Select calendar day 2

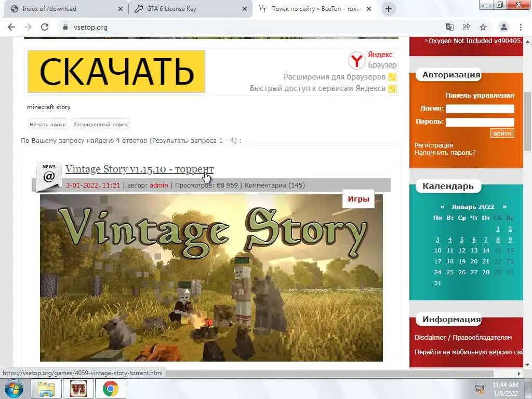click(x=510, y=229)
